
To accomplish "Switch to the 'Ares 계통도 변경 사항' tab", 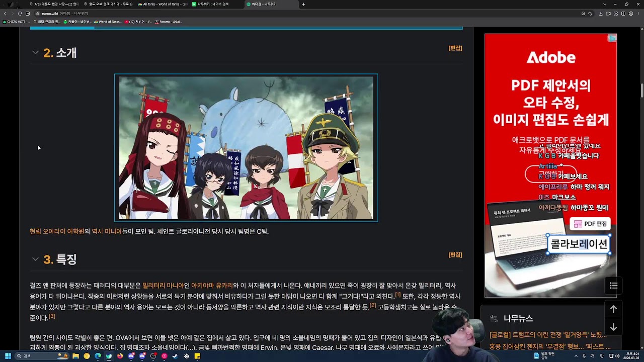I will pos(54,4).
